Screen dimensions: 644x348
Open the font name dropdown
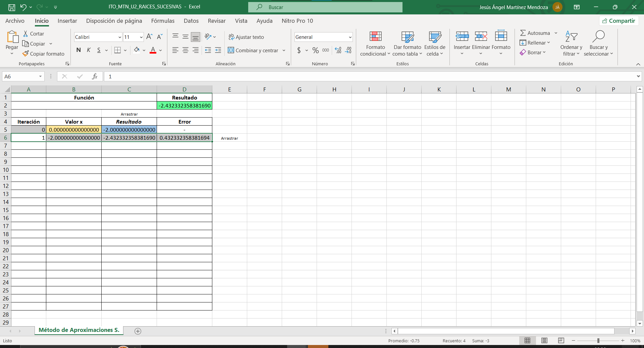point(120,37)
